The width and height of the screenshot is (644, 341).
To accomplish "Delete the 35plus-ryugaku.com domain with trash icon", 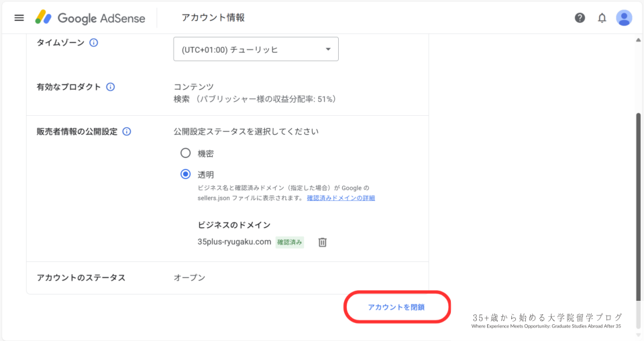I will pyautogui.click(x=322, y=242).
